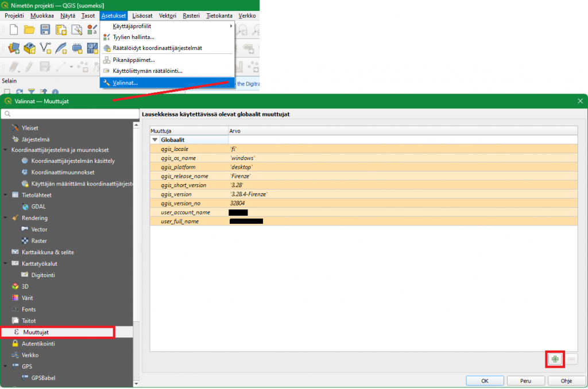The height and width of the screenshot is (389, 588).
Task: Open a project with the folder icon
Action: (x=29, y=30)
